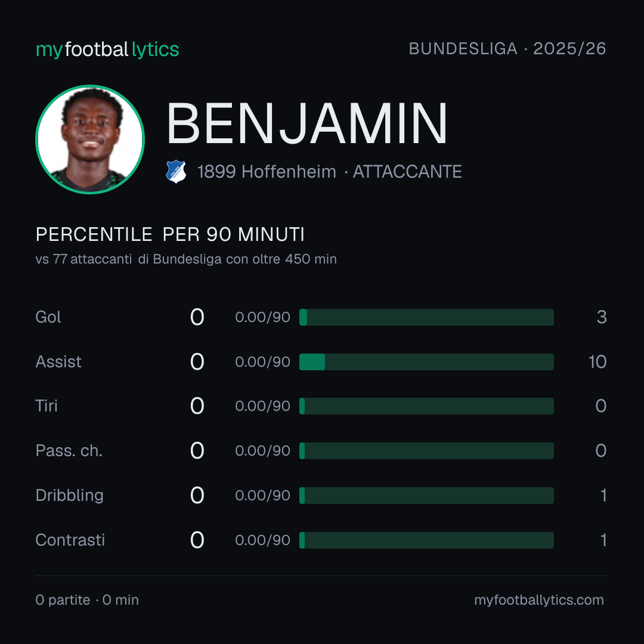Click the myfootballytics logo
644x644 pixels.
107,49
